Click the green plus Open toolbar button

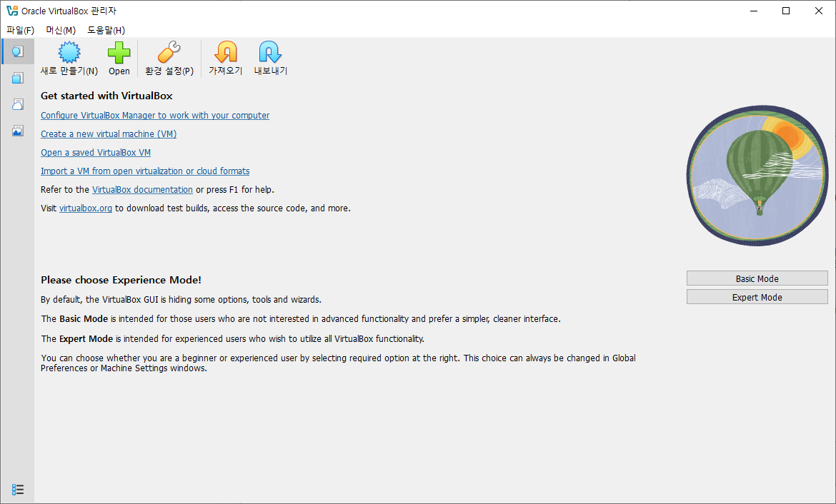pyautogui.click(x=119, y=59)
